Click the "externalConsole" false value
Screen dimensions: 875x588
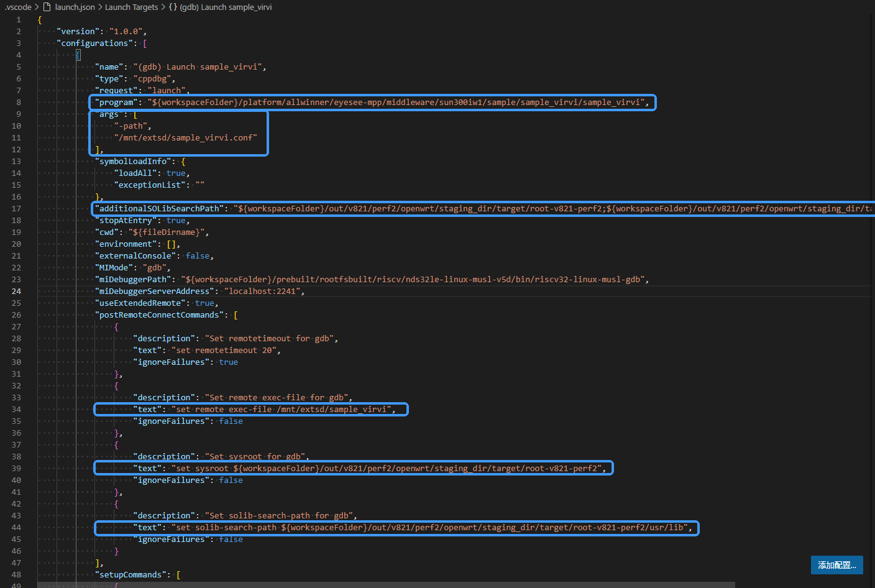(198, 255)
